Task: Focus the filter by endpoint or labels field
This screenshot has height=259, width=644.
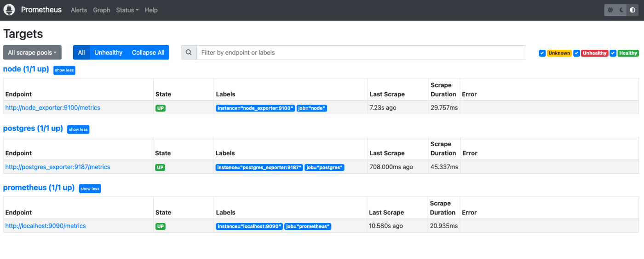Action: click(x=361, y=53)
